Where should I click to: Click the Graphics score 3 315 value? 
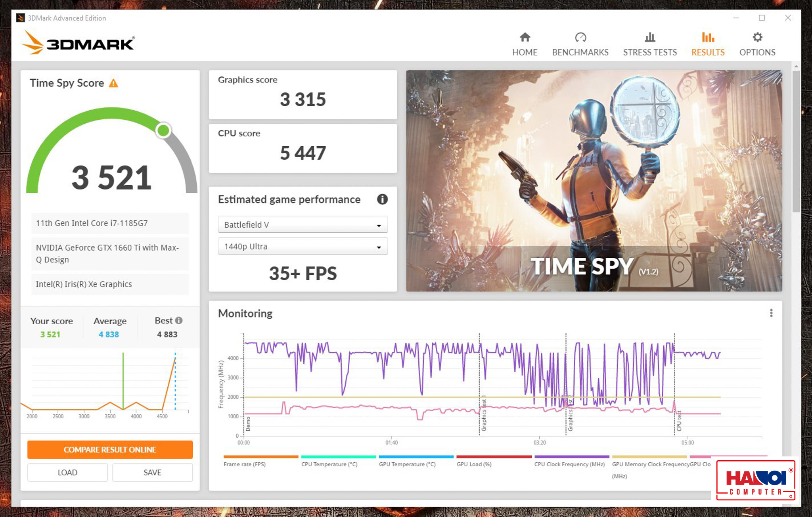point(303,99)
